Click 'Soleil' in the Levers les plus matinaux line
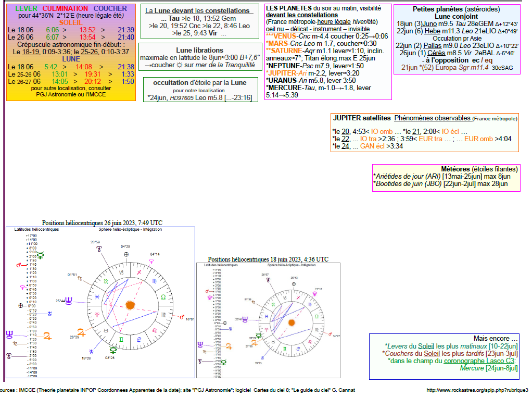The height and width of the screenshot is (397, 532). 426,346
